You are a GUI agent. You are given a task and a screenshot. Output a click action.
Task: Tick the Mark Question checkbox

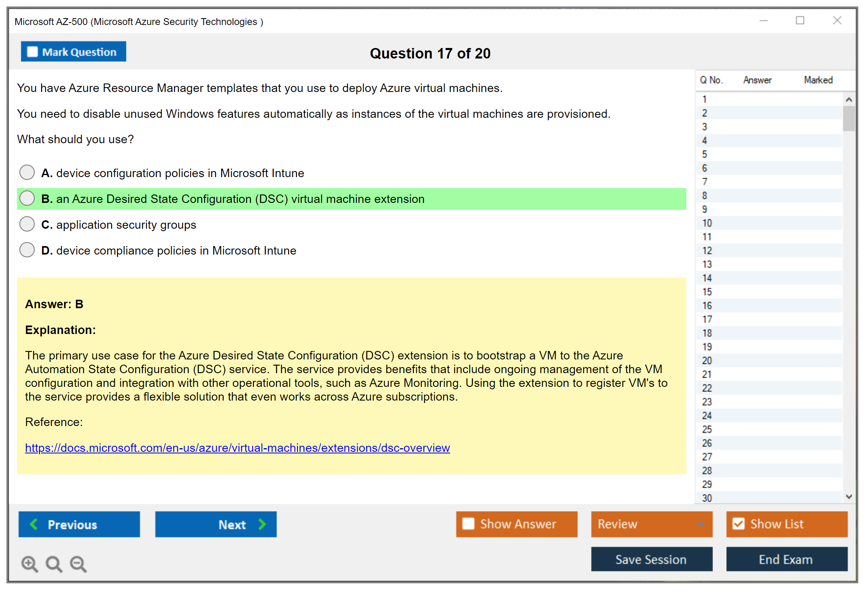tap(32, 52)
